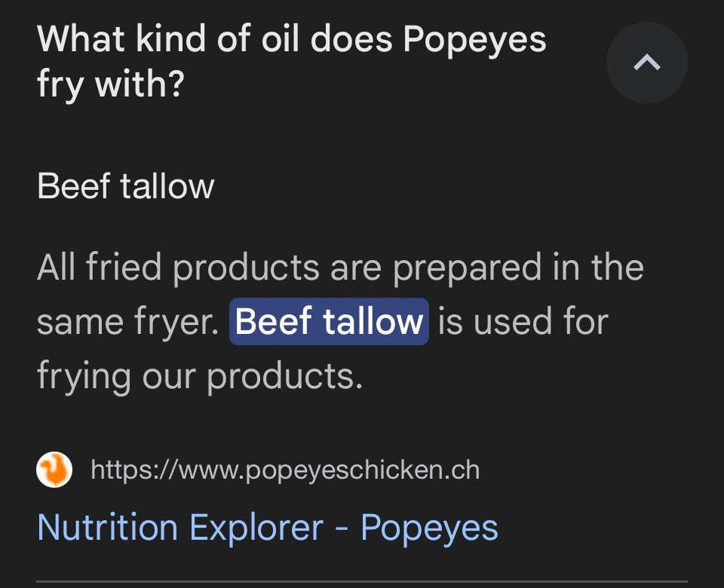Collapse the Popeyes oil question chevron

click(x=646, y=63)
